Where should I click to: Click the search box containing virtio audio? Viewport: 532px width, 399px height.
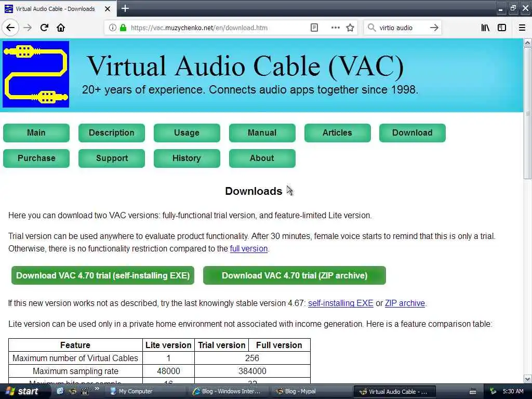click(402, 28)
